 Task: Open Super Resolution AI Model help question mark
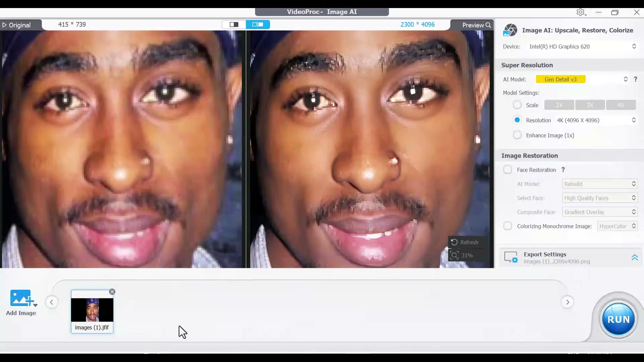click(x=635, y=79)
